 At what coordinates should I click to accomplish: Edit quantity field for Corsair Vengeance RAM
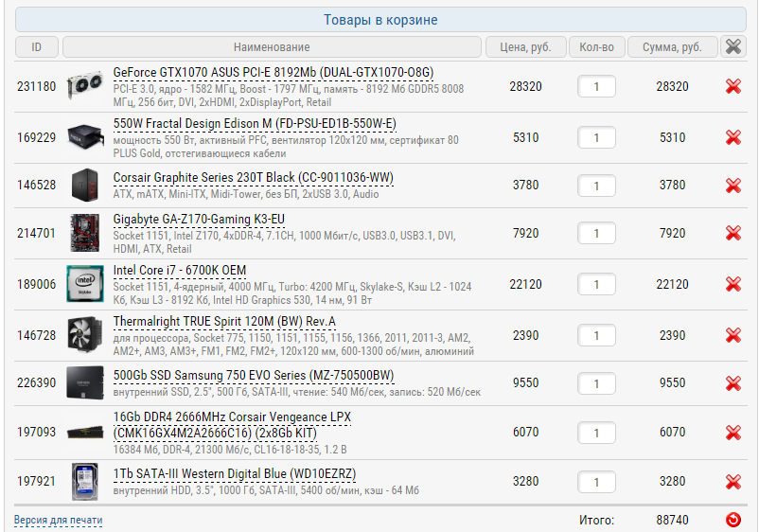pyautogui.click(x=596, y=433)
